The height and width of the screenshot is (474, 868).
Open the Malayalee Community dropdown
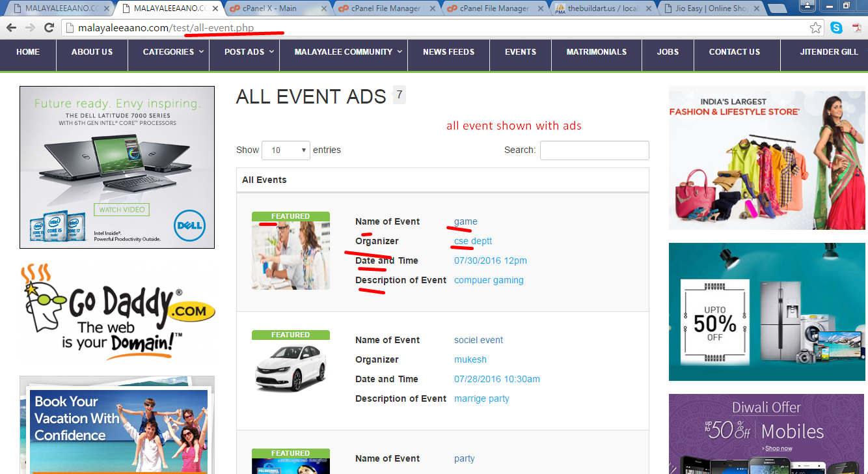(x=347, y=52)
